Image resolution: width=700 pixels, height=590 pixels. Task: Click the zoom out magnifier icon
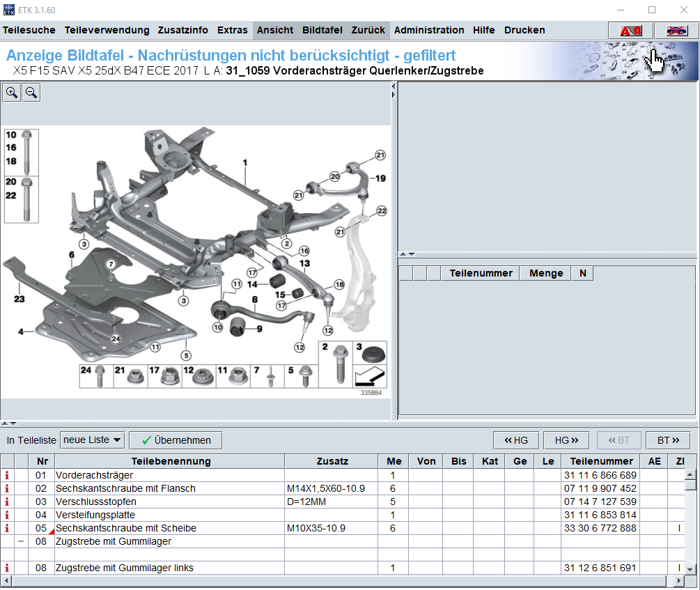[x=31, y=93]
